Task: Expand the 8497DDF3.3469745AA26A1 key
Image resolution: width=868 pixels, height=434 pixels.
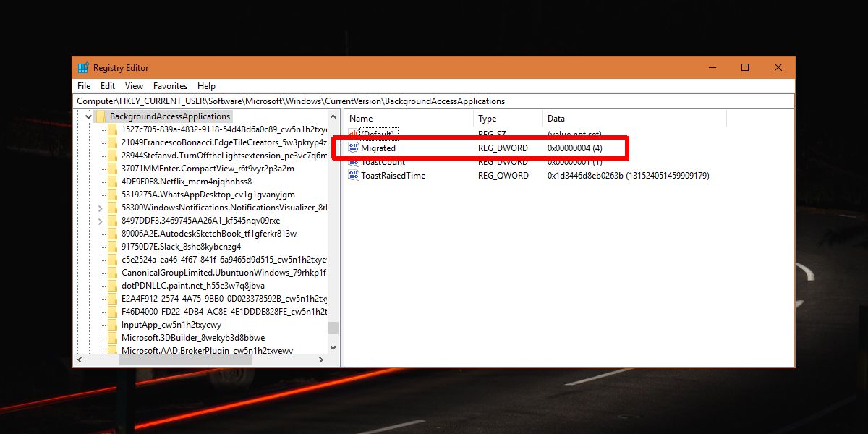Action: click(100, 220)
